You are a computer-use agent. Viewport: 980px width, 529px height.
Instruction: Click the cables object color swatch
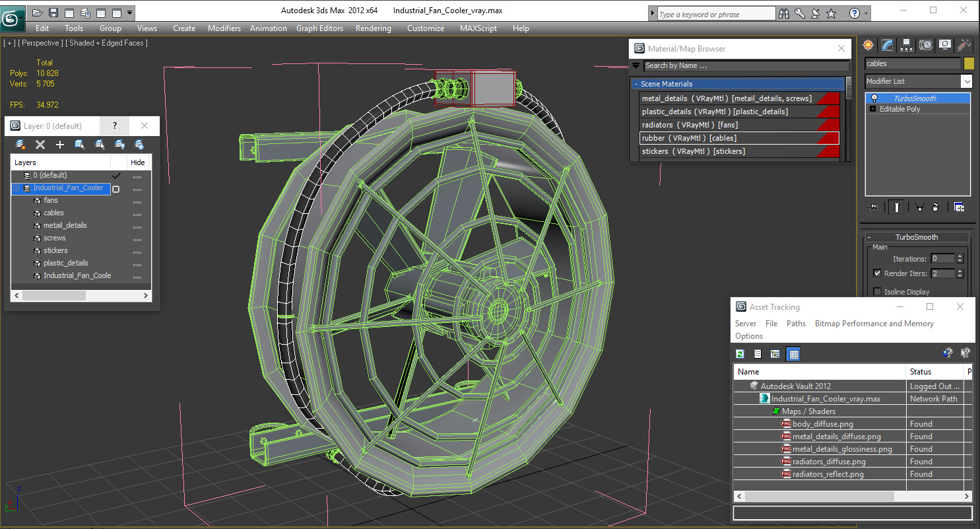[x=968, y=63]
